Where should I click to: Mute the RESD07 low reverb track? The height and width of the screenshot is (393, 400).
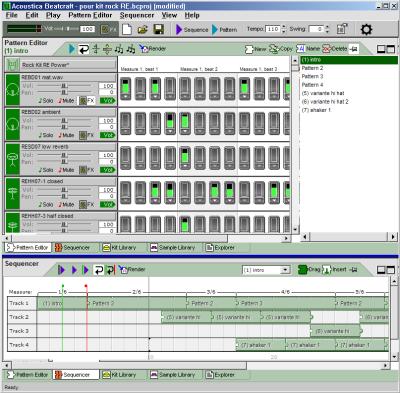(66, 170)
